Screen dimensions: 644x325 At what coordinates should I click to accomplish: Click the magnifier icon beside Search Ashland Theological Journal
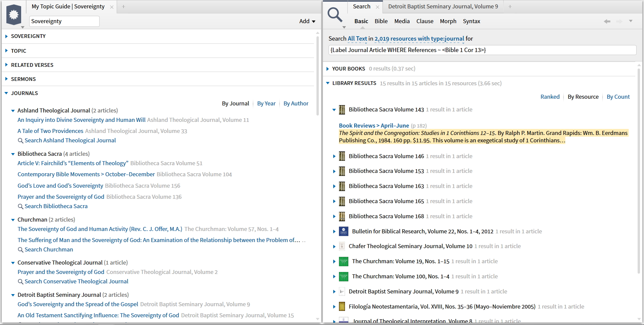click(x=20, y=141)
